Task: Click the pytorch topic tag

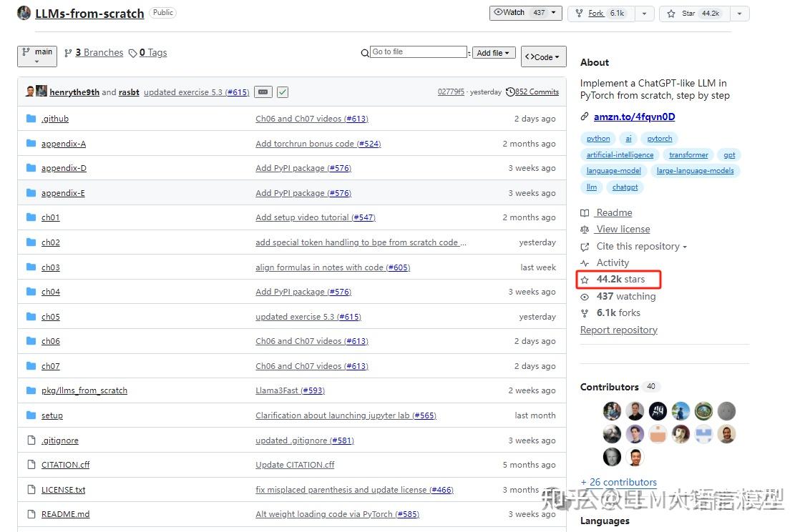Action: [x=659, y=138]
